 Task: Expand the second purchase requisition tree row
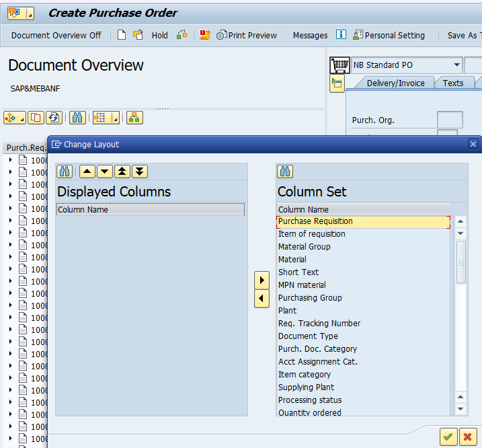coord(10,172)
